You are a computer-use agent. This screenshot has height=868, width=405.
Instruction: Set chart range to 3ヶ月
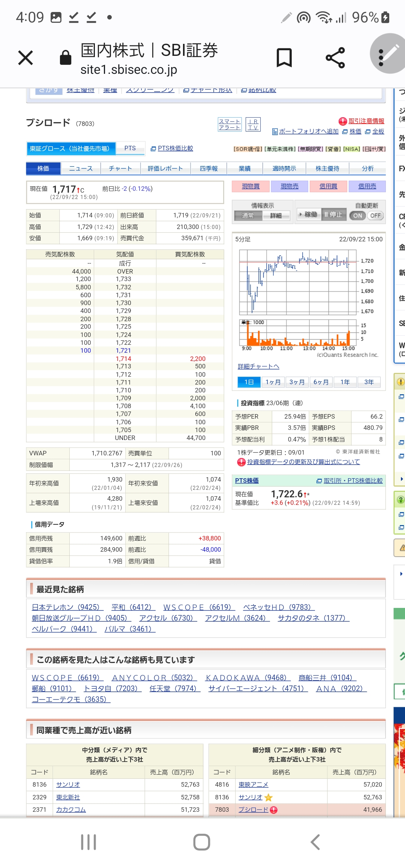pos(297,382)
